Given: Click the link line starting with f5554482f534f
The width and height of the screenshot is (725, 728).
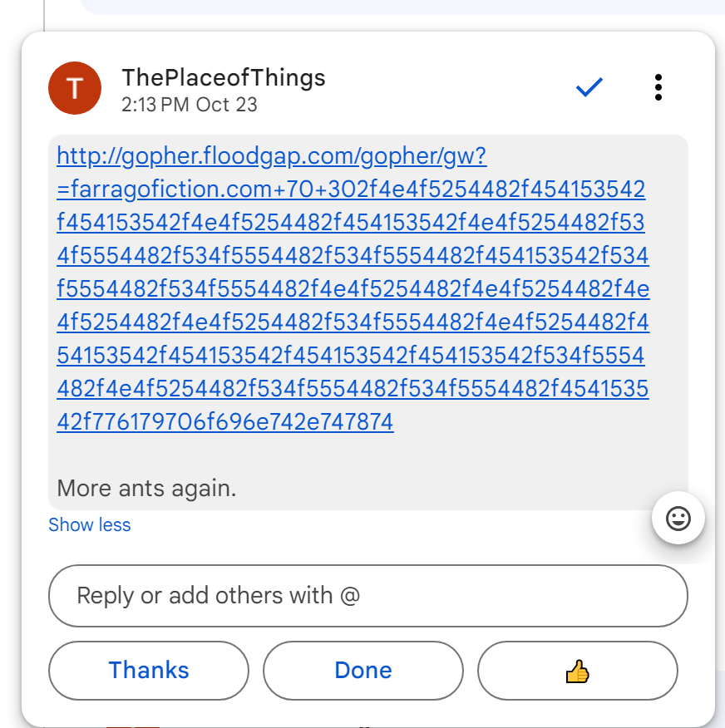Looking at the screenshot, I should (353, 289).
